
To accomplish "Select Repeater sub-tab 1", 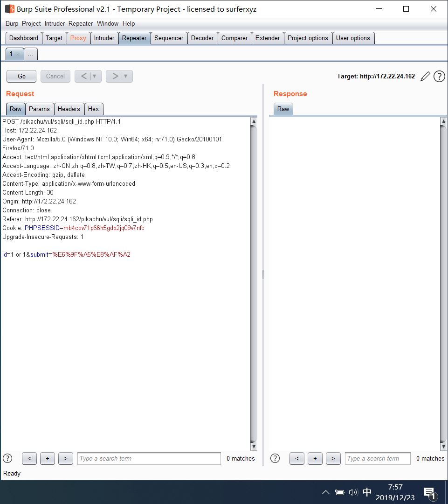I will [x=11, y=54].
